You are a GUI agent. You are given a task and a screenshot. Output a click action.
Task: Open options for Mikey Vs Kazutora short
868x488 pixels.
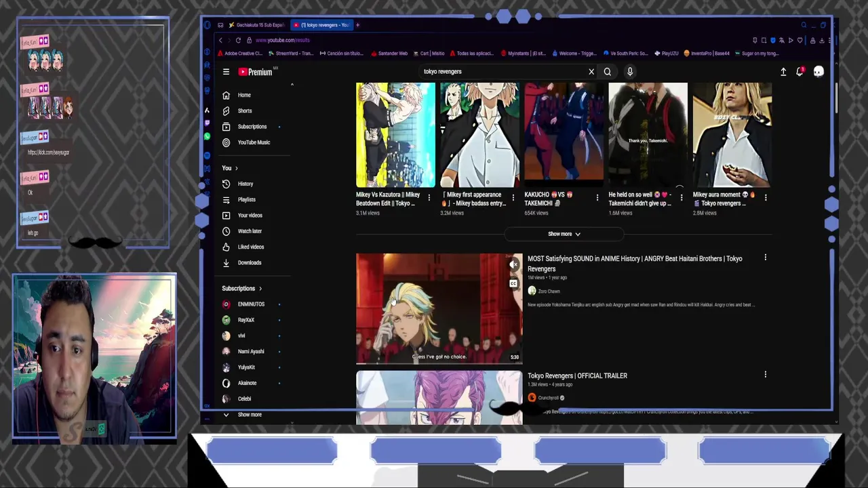coord(429,197)
